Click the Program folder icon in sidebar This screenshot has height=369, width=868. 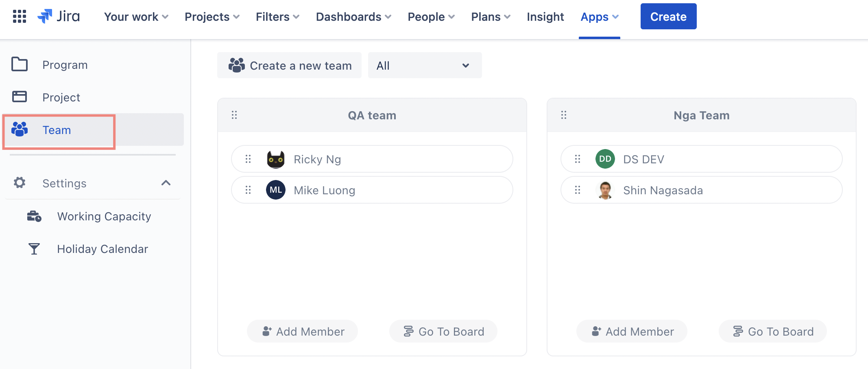[20, 64]
